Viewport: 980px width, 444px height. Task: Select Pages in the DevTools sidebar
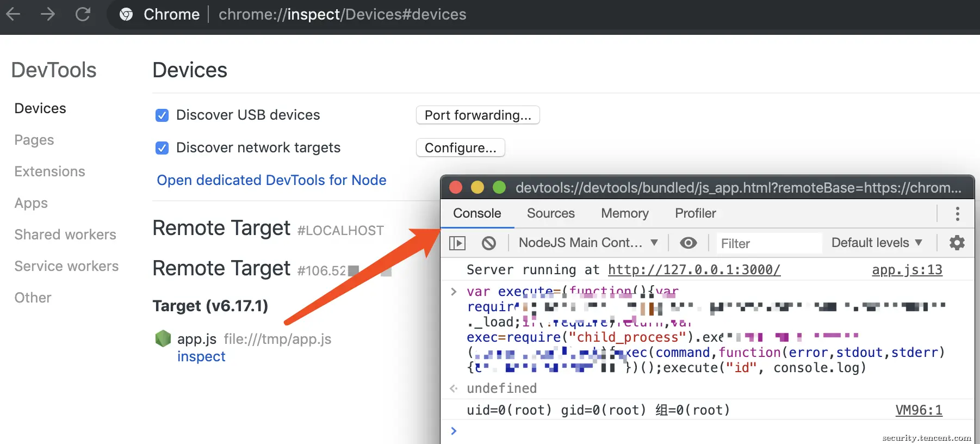tap(34, 140)
